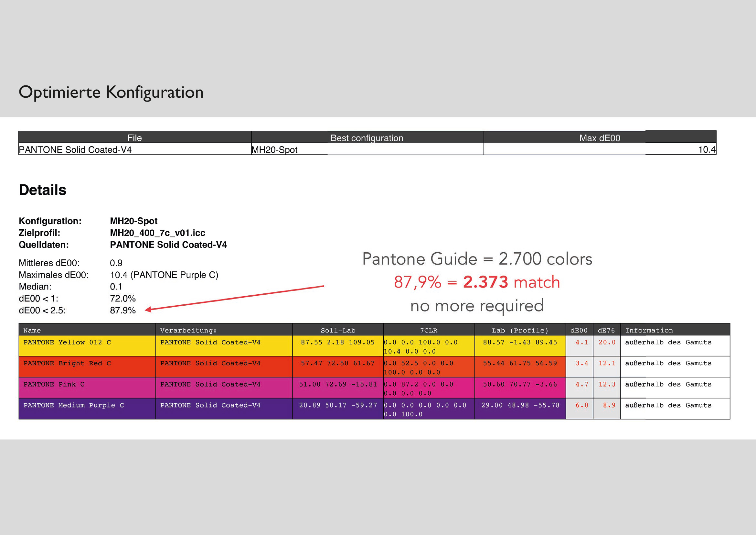Click the 'Pantone Guide = 2.700 colors' annotation
756x535 pixels.
tap(477, 259)
